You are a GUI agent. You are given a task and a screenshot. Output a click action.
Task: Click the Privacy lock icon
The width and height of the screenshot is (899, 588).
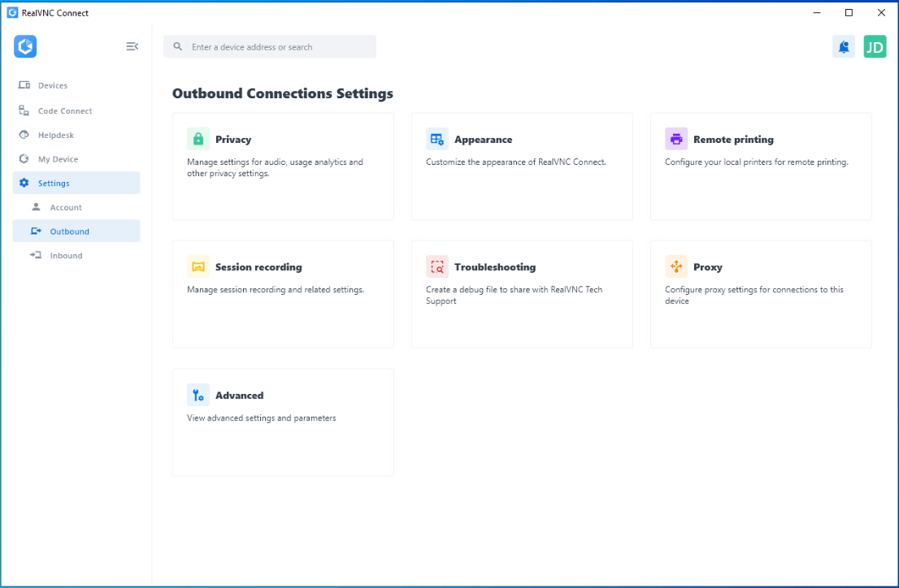pos(198,139)
